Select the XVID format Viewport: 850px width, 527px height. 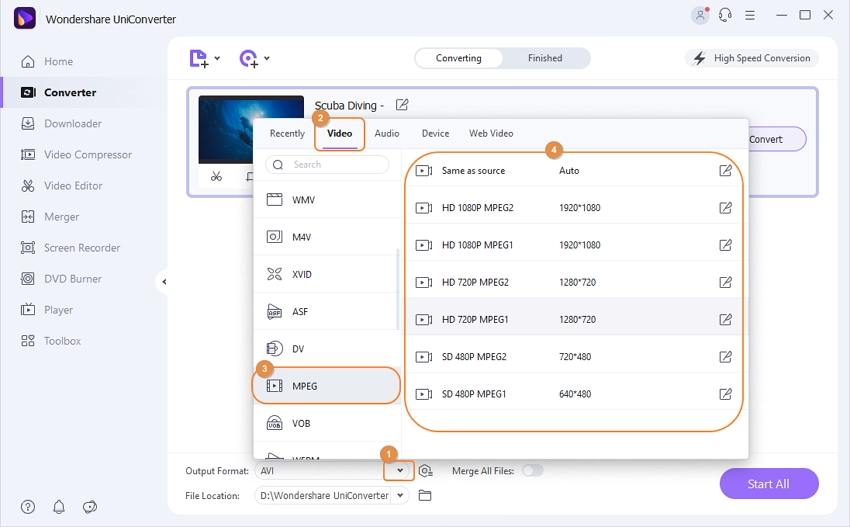click(326, 274)
